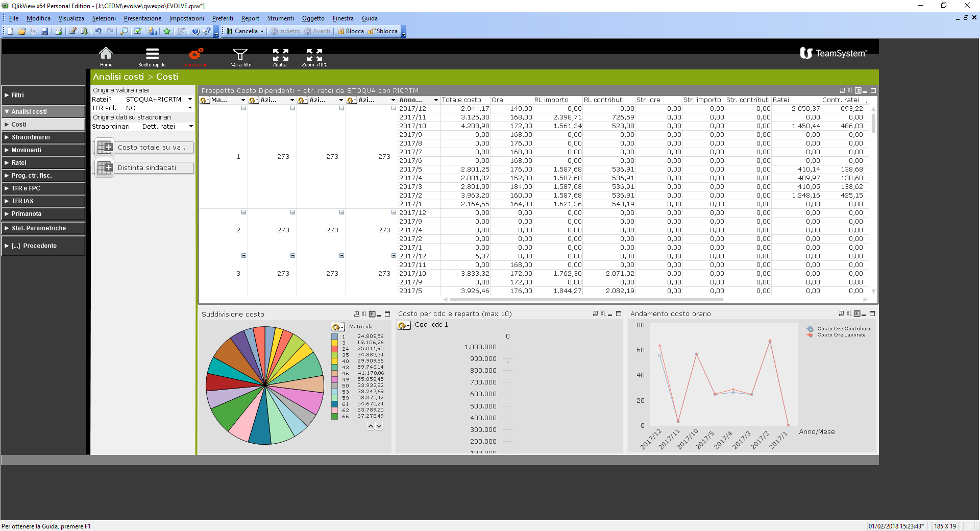980x531 pixels.
Task: Expand the TFR IAS sidebar section
Action: (43, 201)
